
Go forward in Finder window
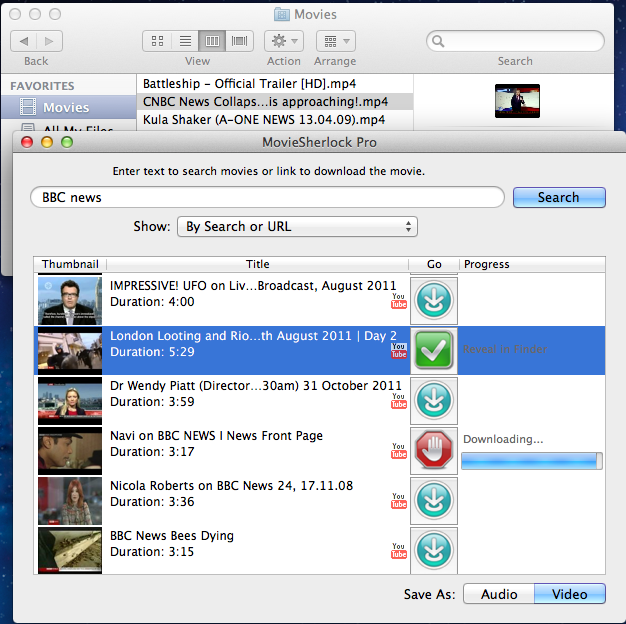[49, 41]
